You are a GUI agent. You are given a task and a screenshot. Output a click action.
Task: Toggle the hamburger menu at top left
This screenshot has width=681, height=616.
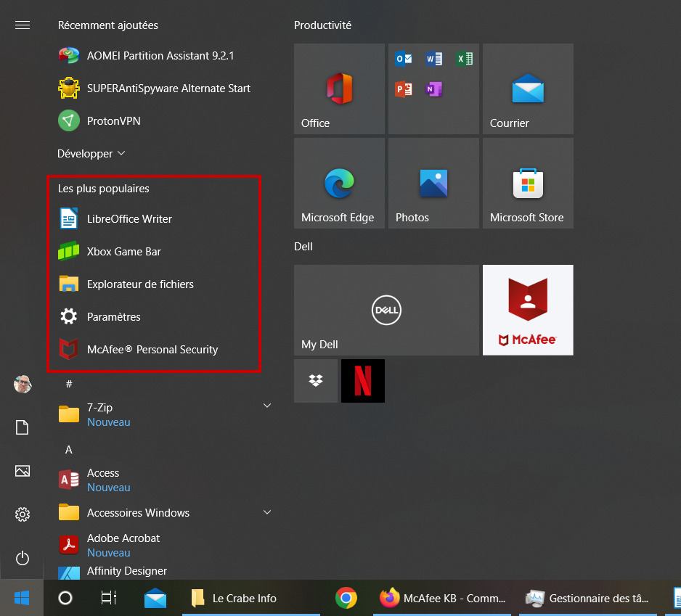point(23,25)
